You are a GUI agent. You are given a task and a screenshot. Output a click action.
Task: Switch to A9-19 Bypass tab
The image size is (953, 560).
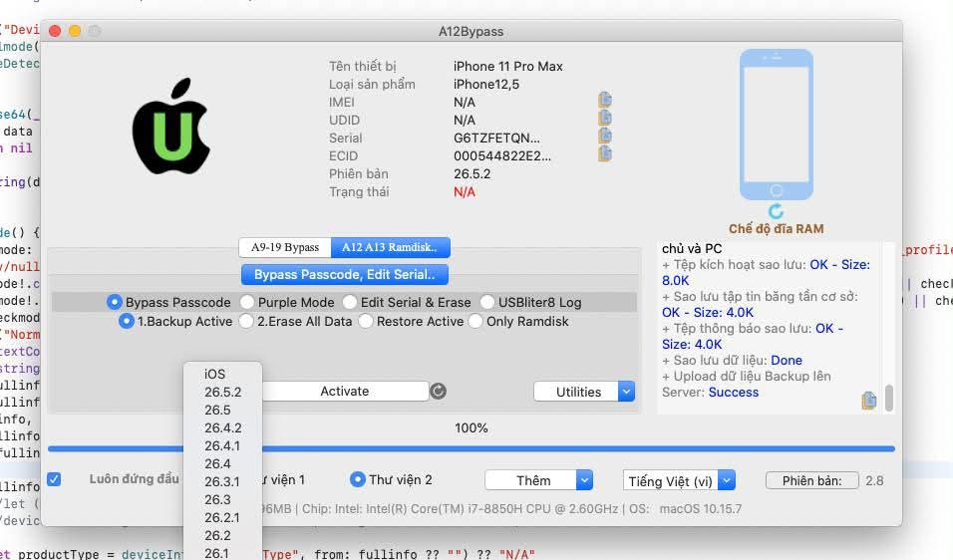click(x=285, y=247)
